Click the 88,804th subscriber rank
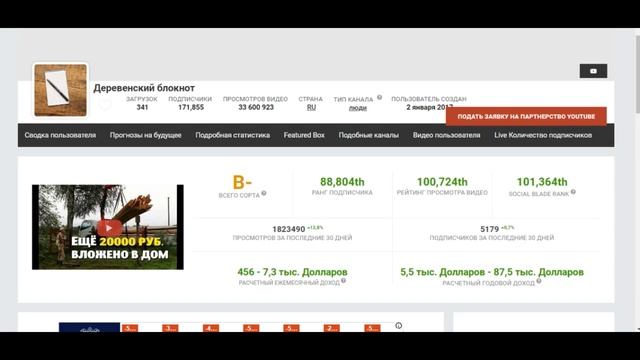Viewport: 640px width, 360px height. pos(342,182)
